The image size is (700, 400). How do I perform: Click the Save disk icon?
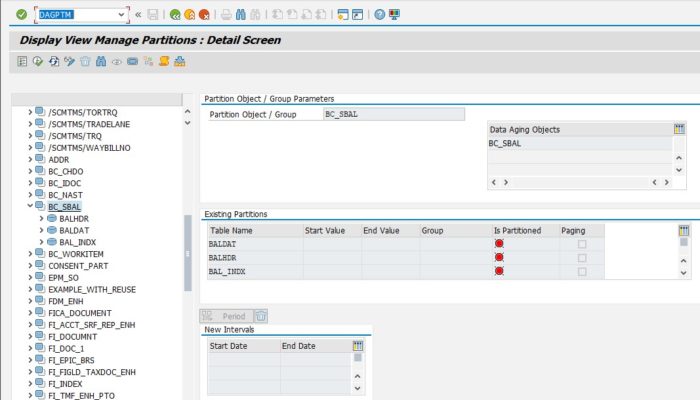(153, 15)
